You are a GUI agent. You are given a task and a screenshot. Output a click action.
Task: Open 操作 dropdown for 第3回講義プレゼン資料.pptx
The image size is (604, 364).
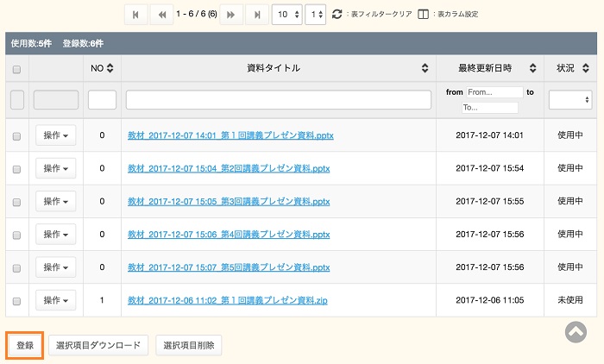(x=56, y=201)
